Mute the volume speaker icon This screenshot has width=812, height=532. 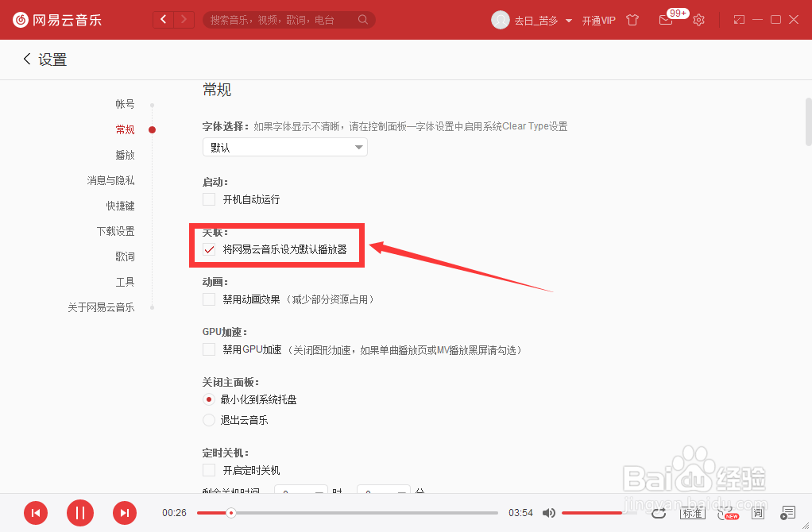[x=548, y=513]
